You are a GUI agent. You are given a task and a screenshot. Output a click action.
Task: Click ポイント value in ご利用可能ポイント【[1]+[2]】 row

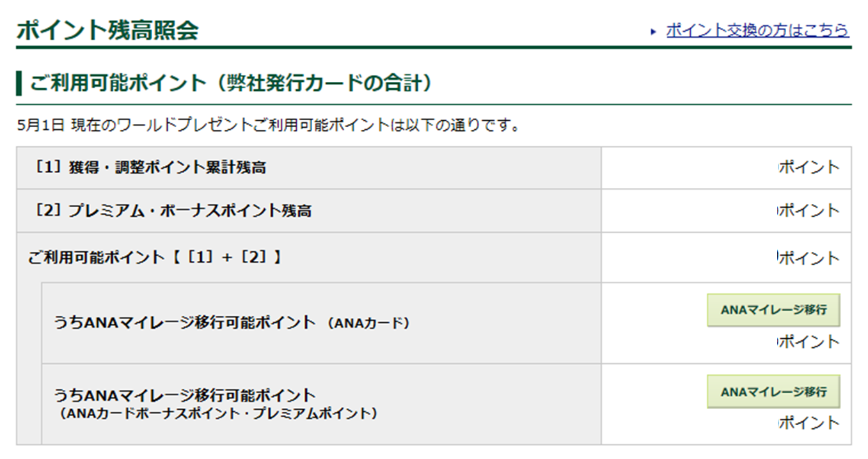pos(808,258)
